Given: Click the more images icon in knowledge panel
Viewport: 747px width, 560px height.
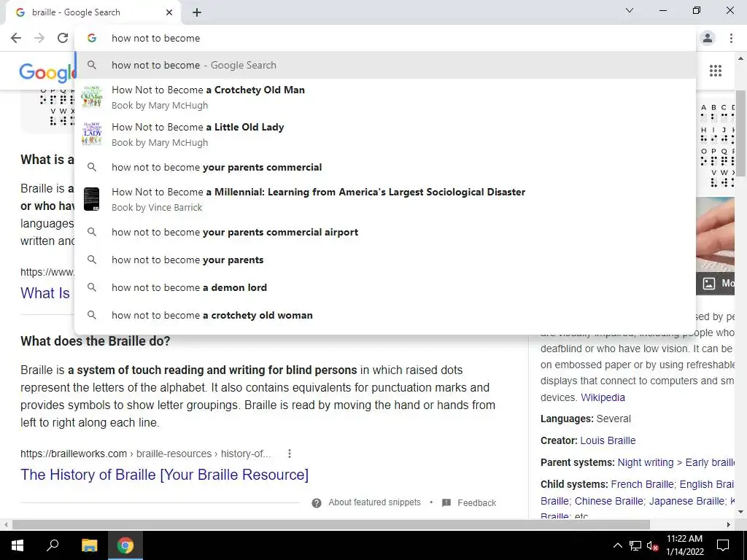Looking at the screenshot, I should click(709, 284).
